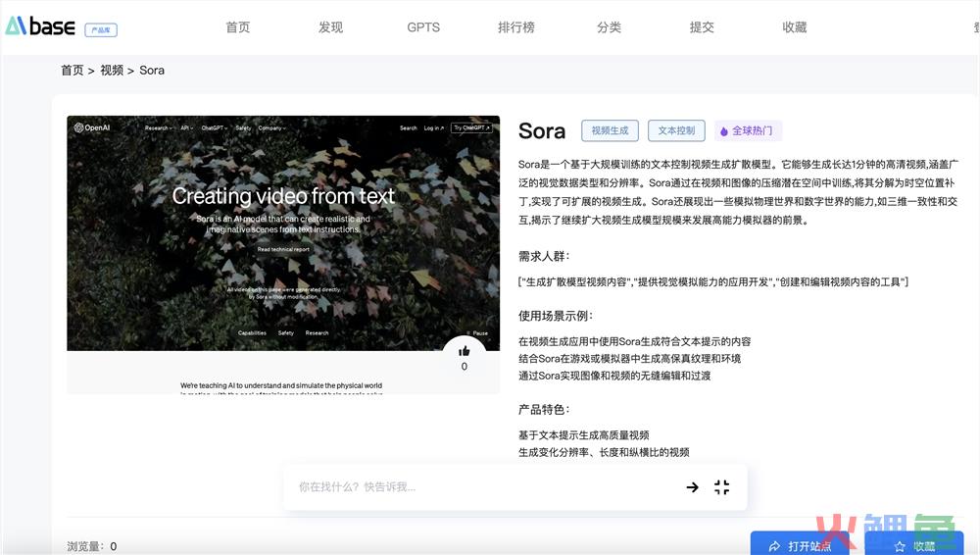Select the 视频生成 tag

coord(610,130)
